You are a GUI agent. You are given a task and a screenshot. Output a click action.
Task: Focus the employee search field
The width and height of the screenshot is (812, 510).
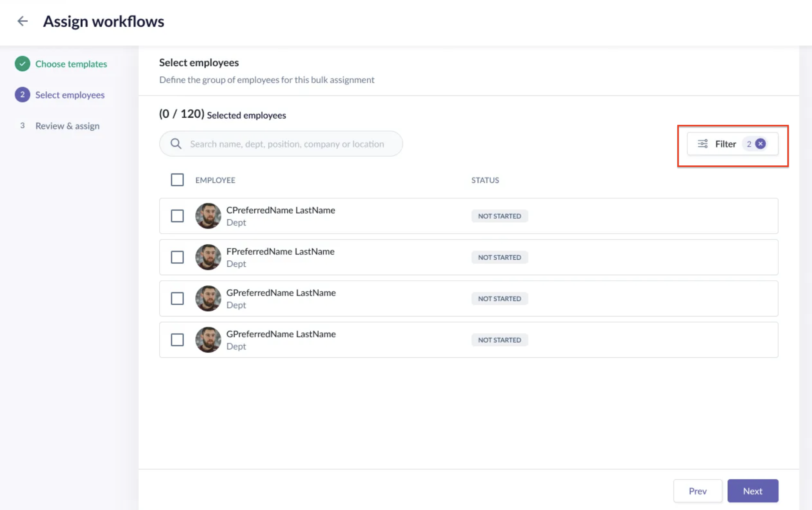click(287, 144)
